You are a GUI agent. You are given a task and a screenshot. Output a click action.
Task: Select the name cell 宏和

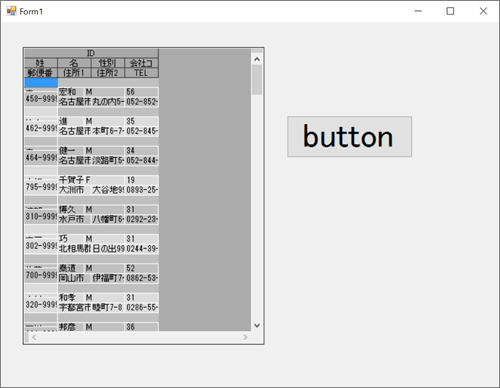coord(71,92)
